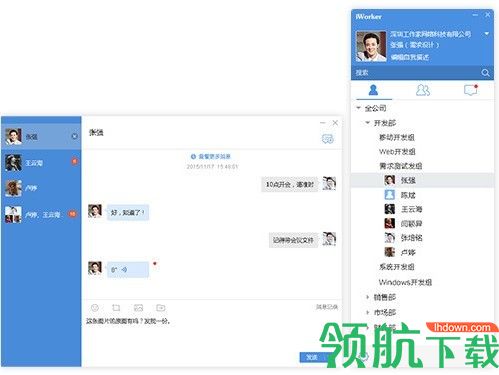
Task: Click the screenshot capture icon in chat toolbar
Action: [116, 308]
